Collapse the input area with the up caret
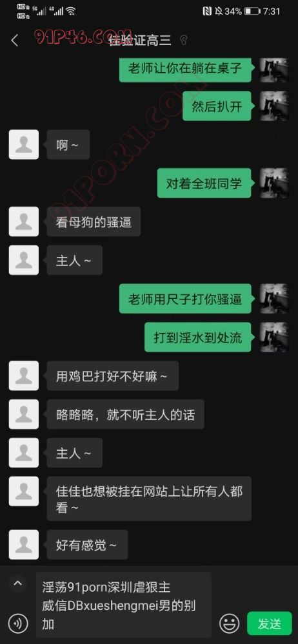This screenshot has height=644, width=298. tap(17, 583)
